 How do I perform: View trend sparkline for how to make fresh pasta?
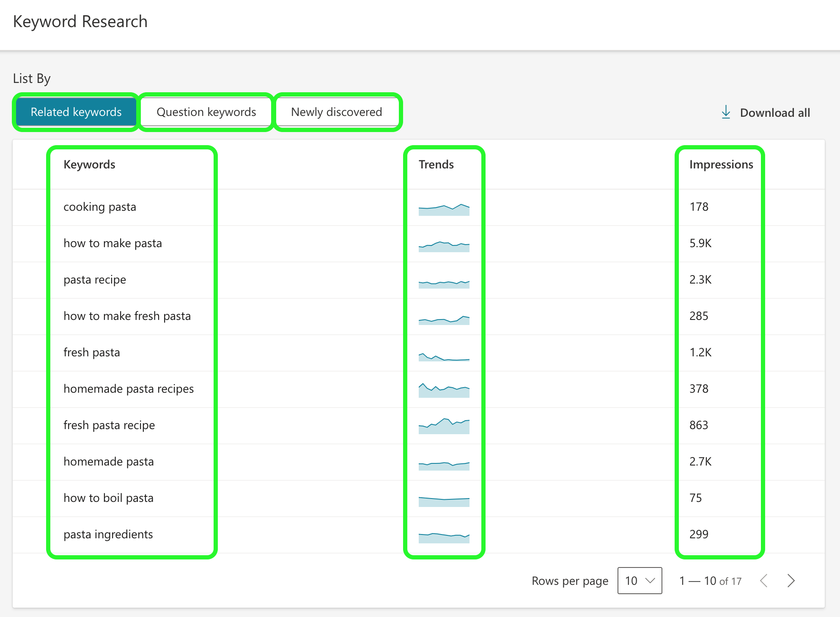pos(444,320)
